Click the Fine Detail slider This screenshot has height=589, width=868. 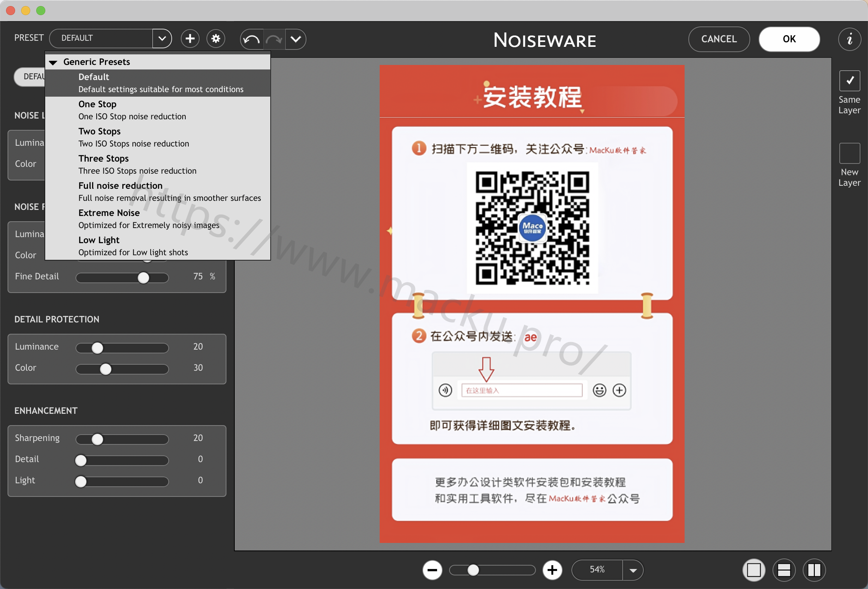click(x=122, y=278)
